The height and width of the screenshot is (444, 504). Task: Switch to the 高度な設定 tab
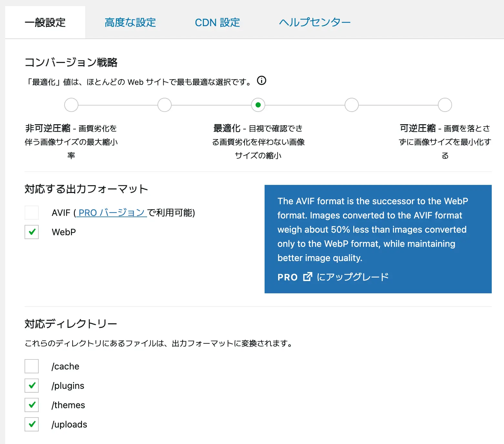[x=130, y=23]
